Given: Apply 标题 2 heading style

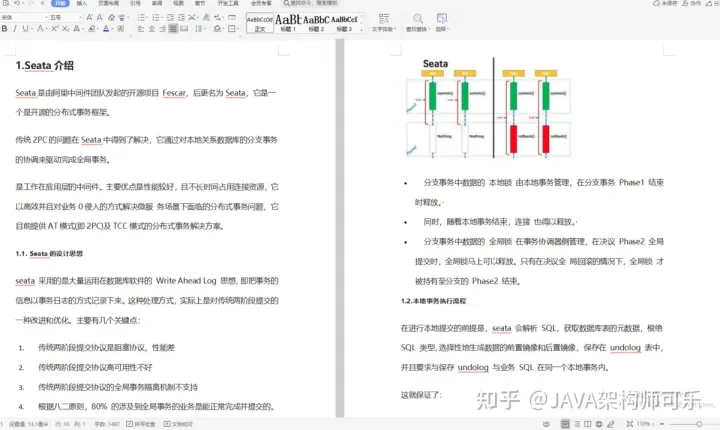Looking at the screenshot, I should click(x=316, y=23).
